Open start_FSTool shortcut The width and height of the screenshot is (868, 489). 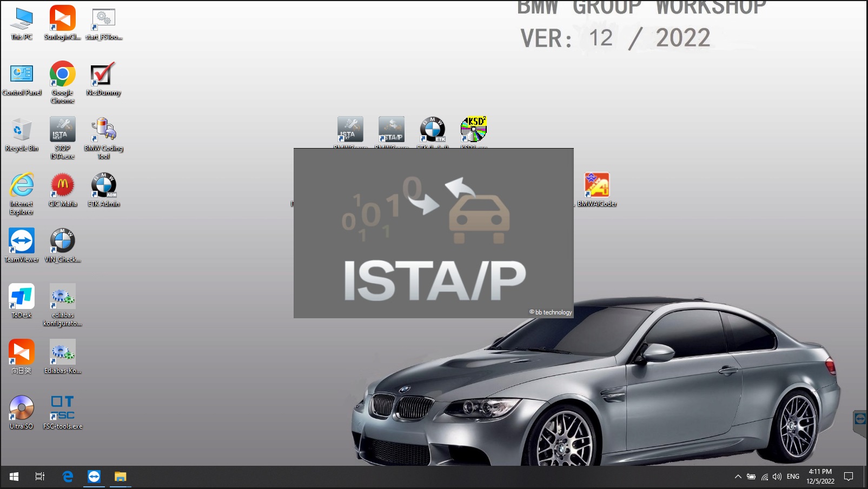(x=104, y=24)
